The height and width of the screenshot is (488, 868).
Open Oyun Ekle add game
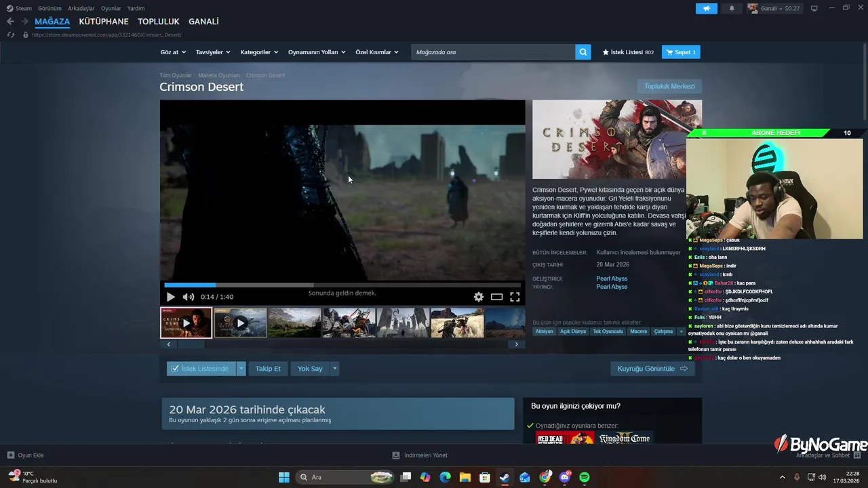26,455
